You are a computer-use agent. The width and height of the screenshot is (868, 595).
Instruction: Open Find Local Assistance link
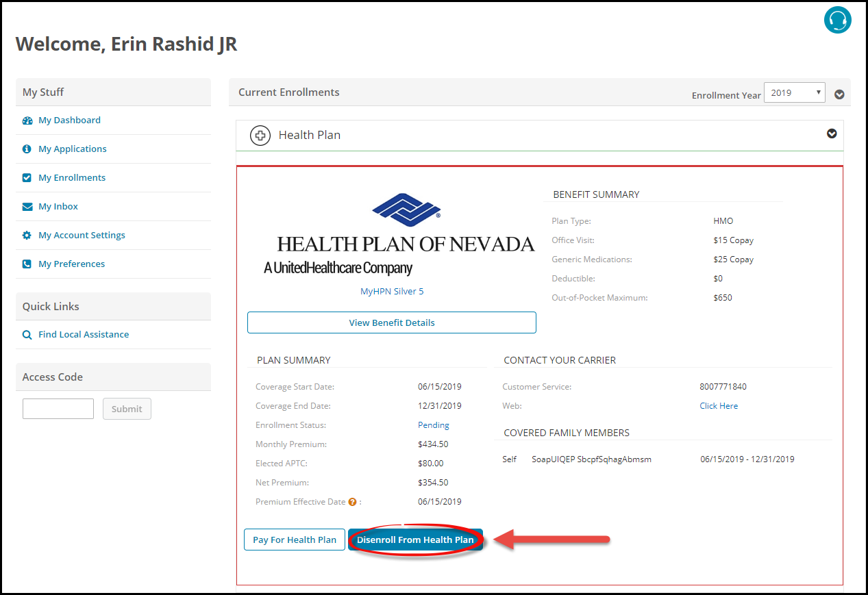pyautogui.click(x=84, y=335)
